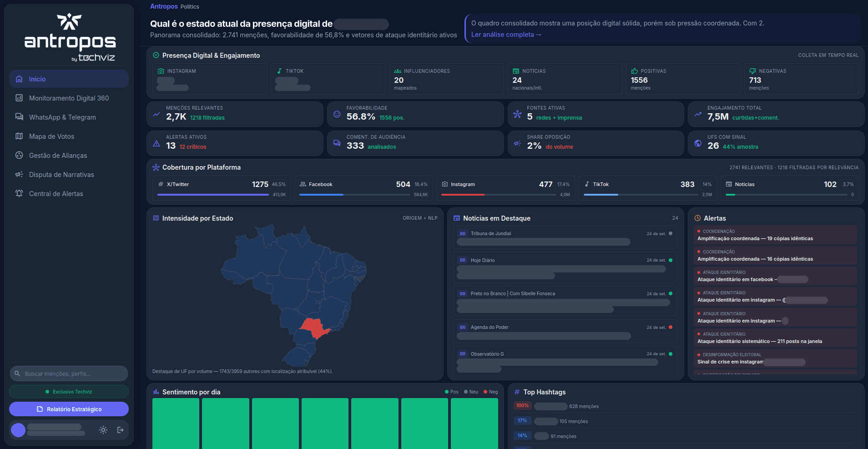Click the Exclusivo Techviz badge
This screenshot has height=449, width=868.
69,392
